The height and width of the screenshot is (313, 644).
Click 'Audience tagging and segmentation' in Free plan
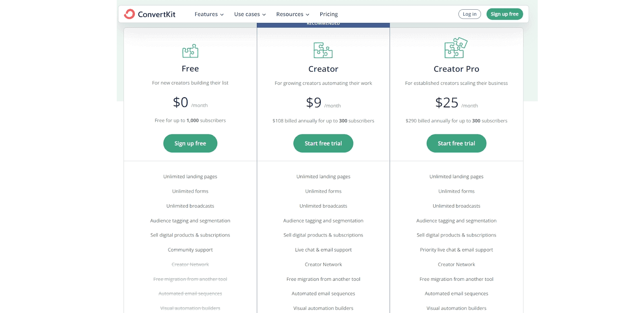click(190, 221)
